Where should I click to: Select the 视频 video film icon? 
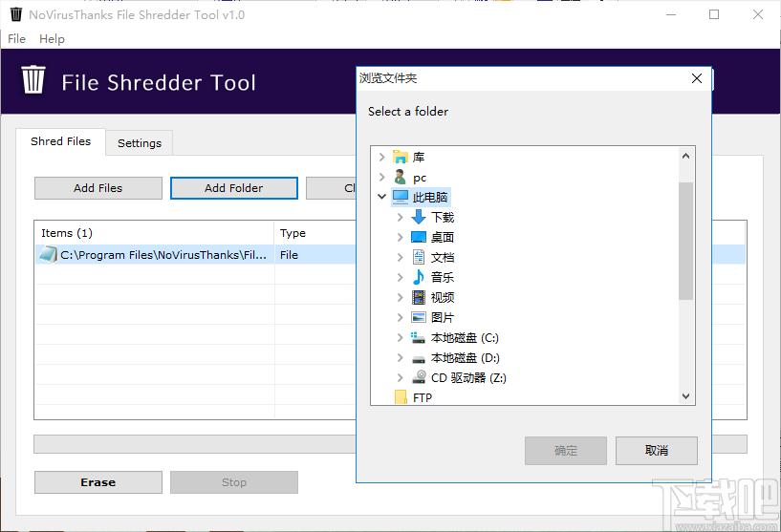419,297
